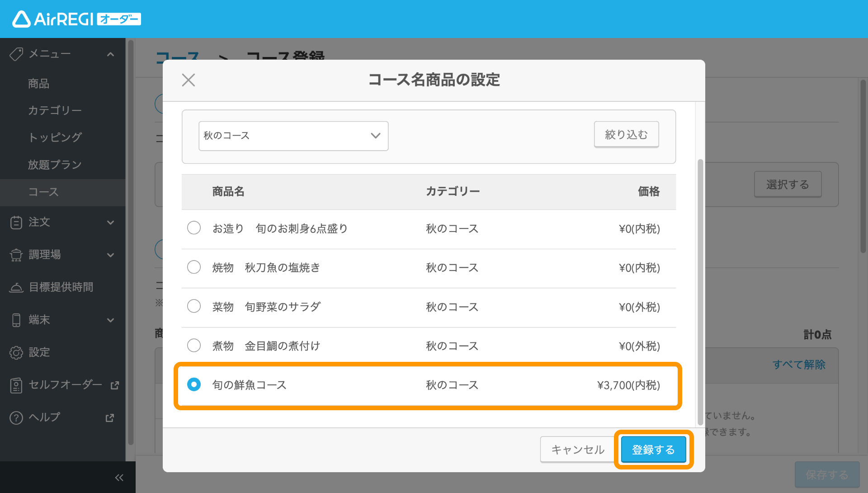The image size is (868, 493).
Task: Click the ヘルプ question mark icon
Action: pyautogui.click(x=16, y=417)
